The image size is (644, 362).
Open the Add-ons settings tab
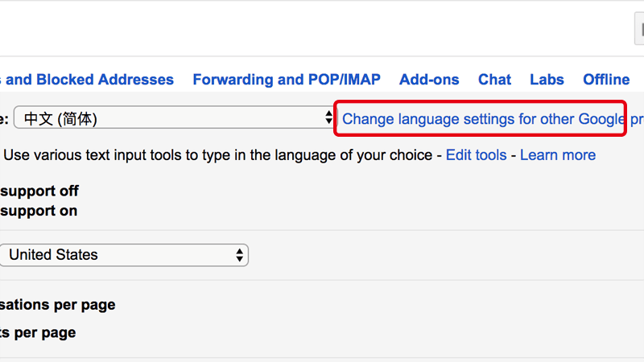tap(429, 80)
